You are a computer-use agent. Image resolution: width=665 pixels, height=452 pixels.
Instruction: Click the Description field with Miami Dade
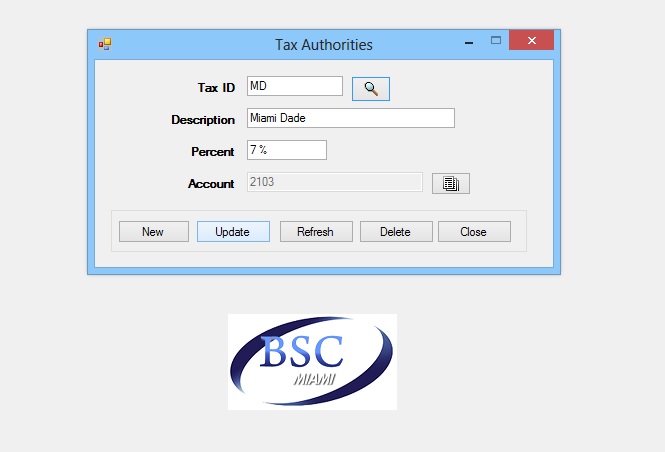351,118
